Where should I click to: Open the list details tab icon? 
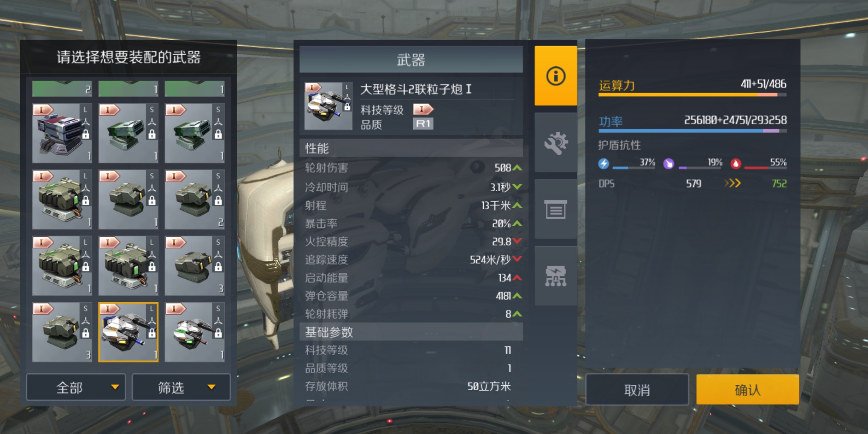tap(556, 209)
